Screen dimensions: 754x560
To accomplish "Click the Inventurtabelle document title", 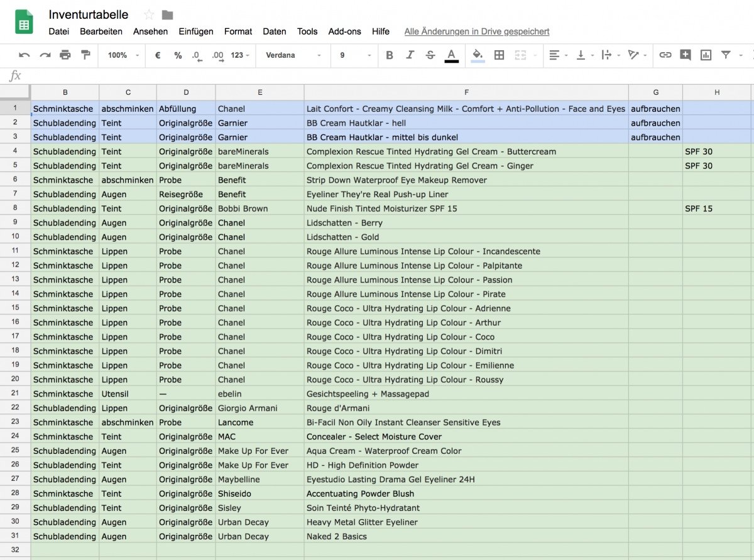I will 89,14.
